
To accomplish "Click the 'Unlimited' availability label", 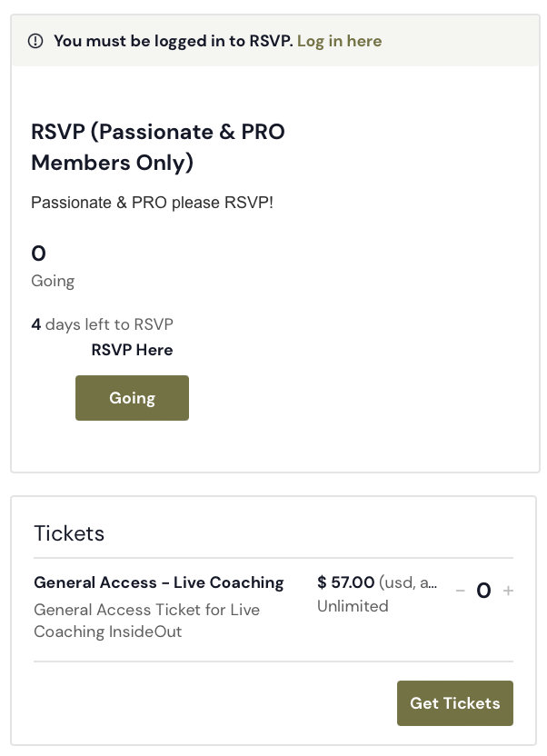I will coord(353,606).
